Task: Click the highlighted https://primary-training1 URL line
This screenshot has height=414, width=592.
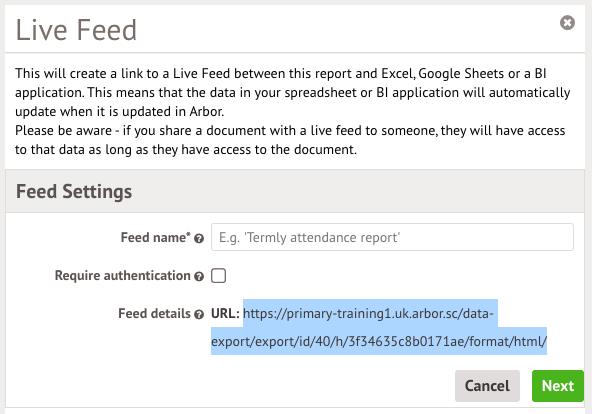Action: coord(368,313)
